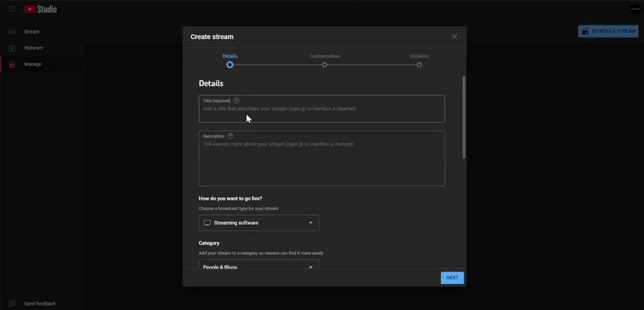The height and width of the screenshot is (310, 644).
Task: Click into the Description text area
Action: coord(322,163)
